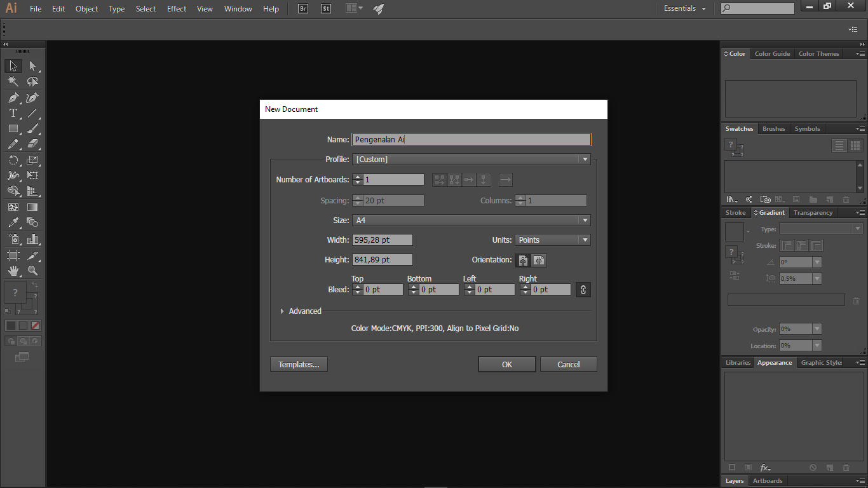Select the Rotate tool
The image size is (868, 488).
coord(13,160)
